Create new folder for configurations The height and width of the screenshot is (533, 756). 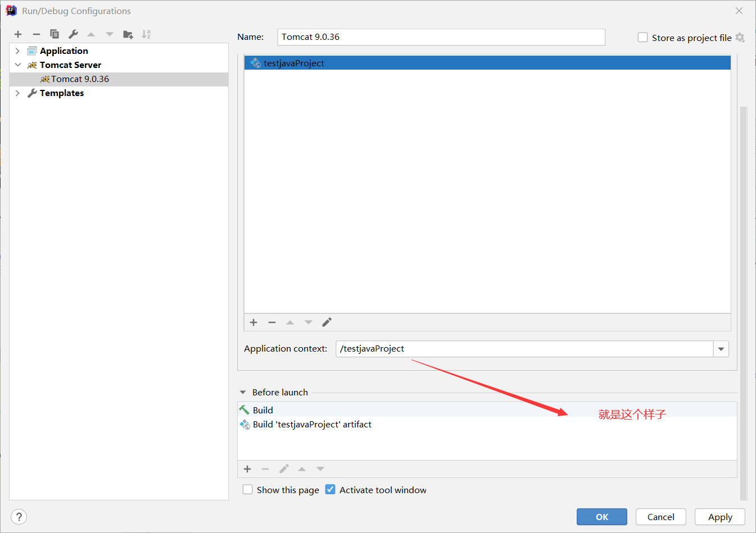[x=128, y=34]
